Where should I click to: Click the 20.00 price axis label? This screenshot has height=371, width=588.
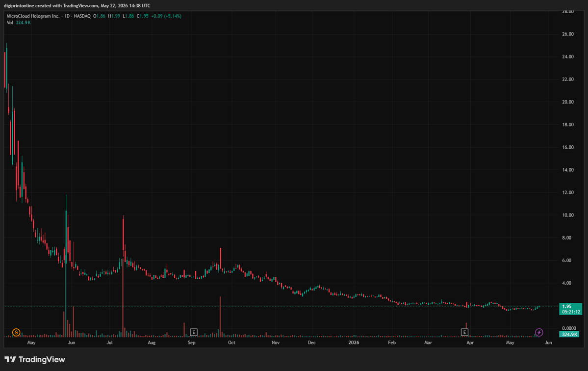[x=568, y=102]
